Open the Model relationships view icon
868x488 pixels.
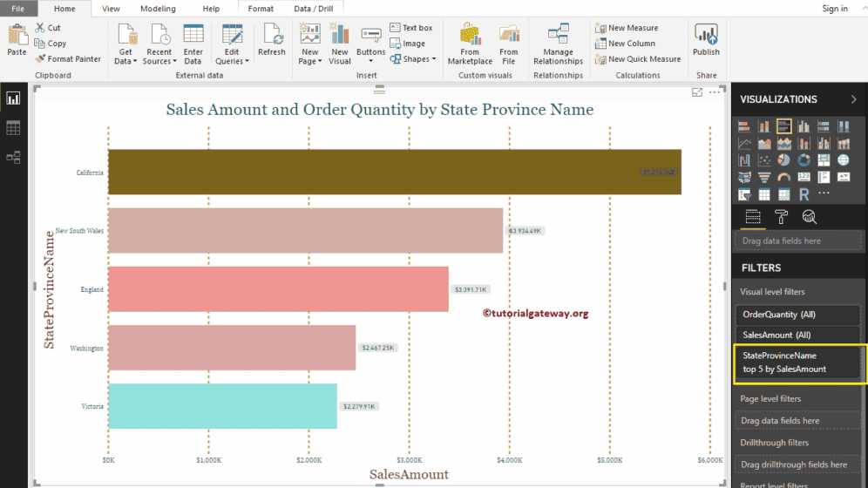point(13,158)
